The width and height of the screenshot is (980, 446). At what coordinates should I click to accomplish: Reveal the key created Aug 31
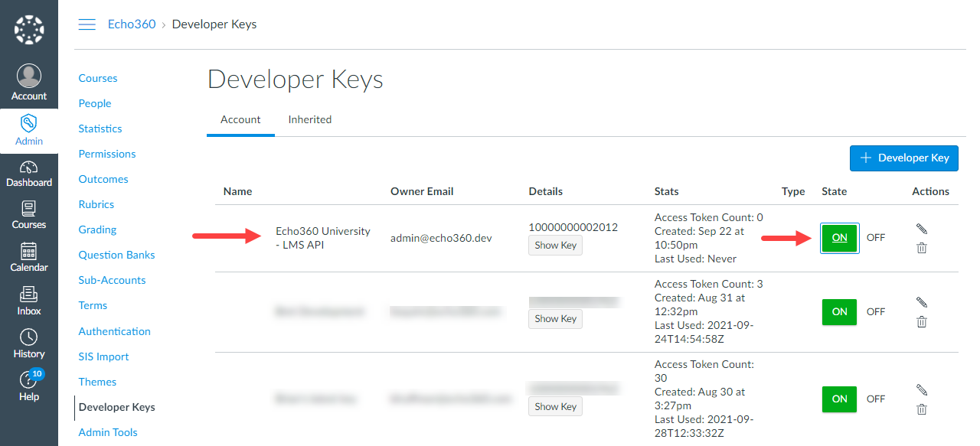[555, 318]
